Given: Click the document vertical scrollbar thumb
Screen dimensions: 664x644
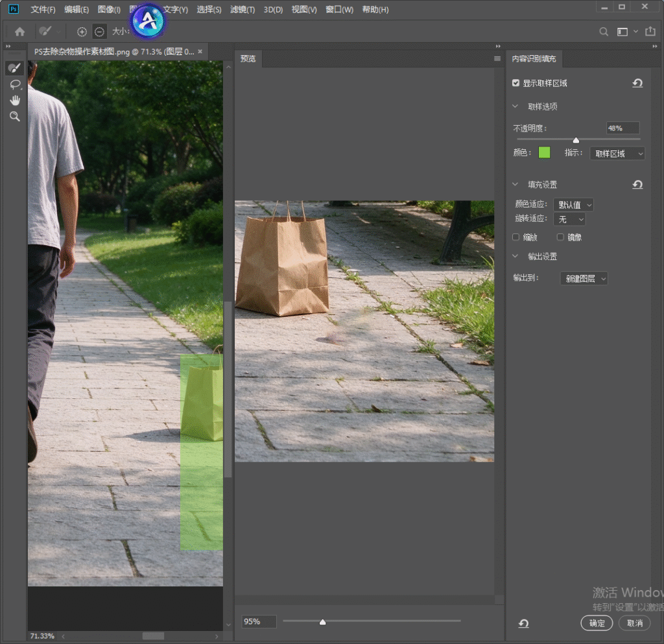Looking at the screenshot, I should (228, 390).
